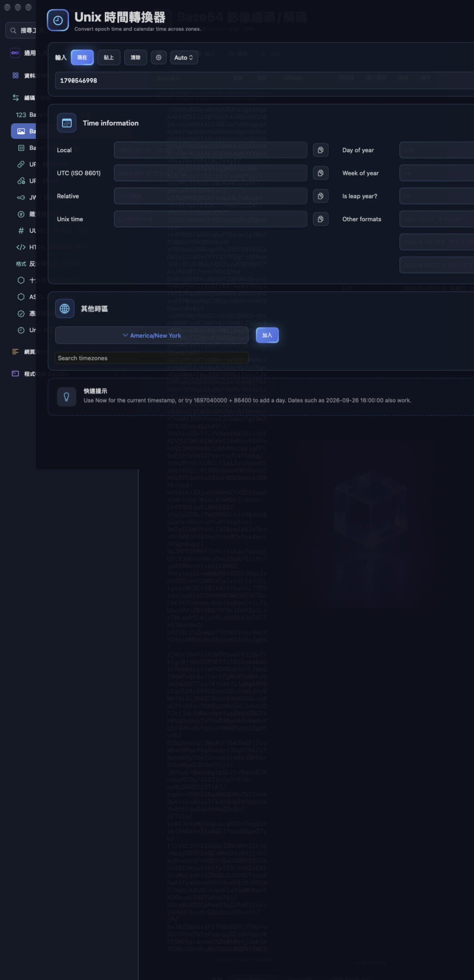Open input settings via gear icon

tap(159, 57)
